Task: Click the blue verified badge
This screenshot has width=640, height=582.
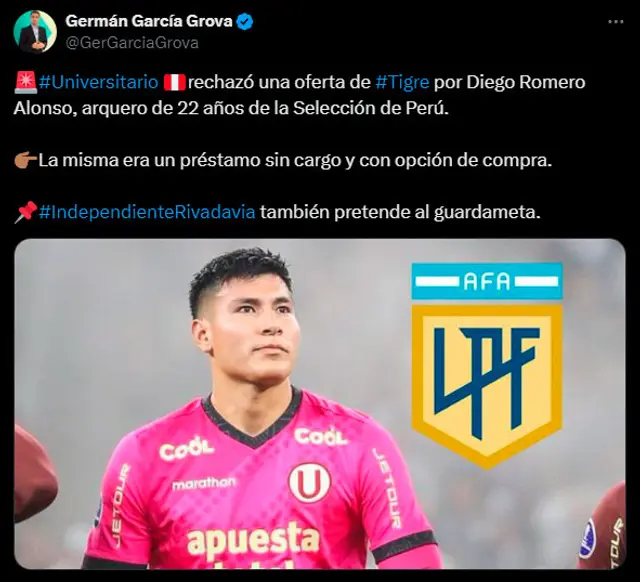Action: click(x=245, y=22)
